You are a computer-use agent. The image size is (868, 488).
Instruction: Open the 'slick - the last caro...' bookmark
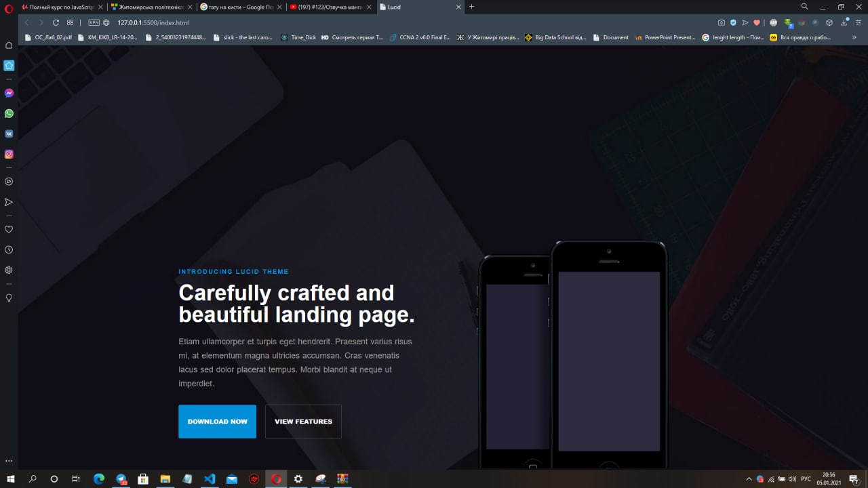click(x=242, y=37)
